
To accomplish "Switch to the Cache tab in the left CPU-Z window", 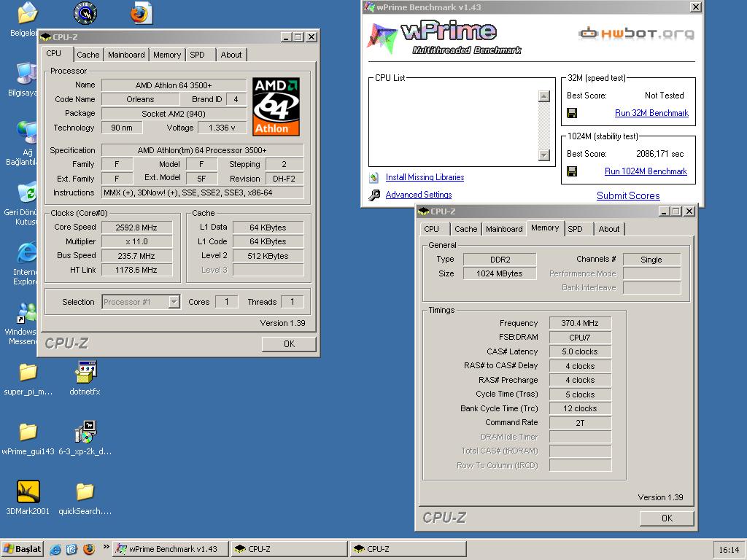I will tap(88, 55).
